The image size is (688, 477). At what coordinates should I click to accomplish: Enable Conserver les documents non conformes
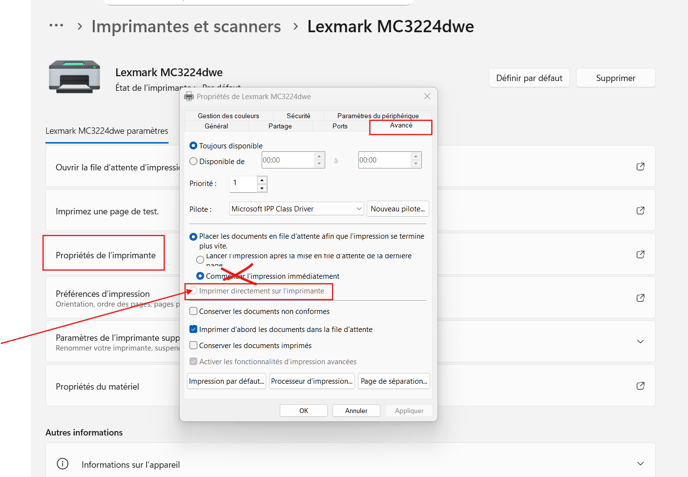click(194, 311)
